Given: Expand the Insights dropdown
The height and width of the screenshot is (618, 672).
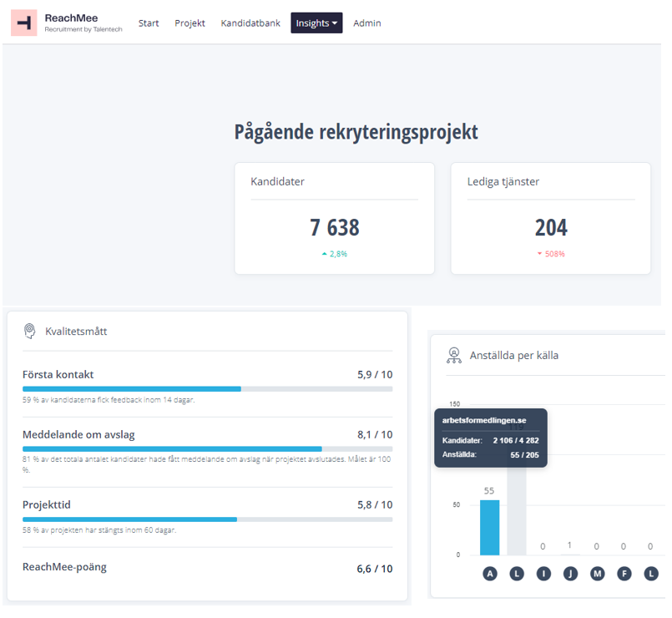Looking at the screenshot, I should [316, 23].
